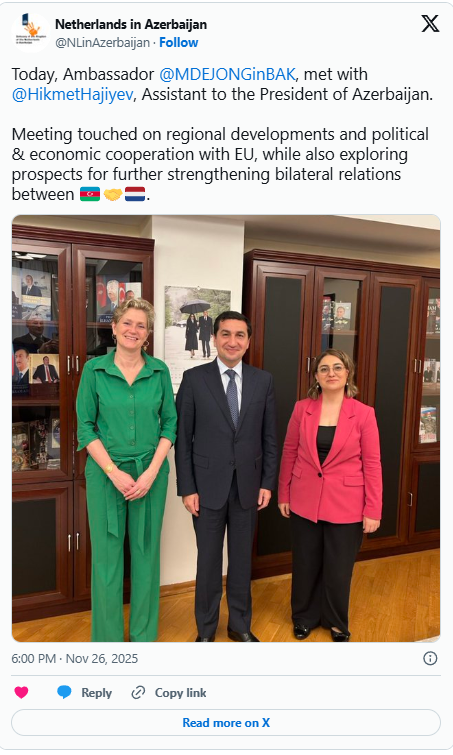Open the @NLinAzerbaijan handle
The image size is (453, 755).
[103, 42]
